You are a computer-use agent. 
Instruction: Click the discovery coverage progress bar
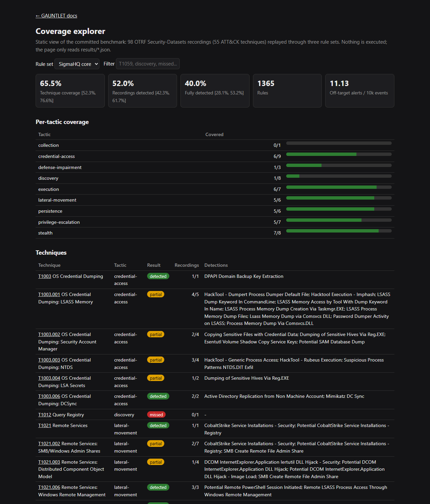pos(339,176)
